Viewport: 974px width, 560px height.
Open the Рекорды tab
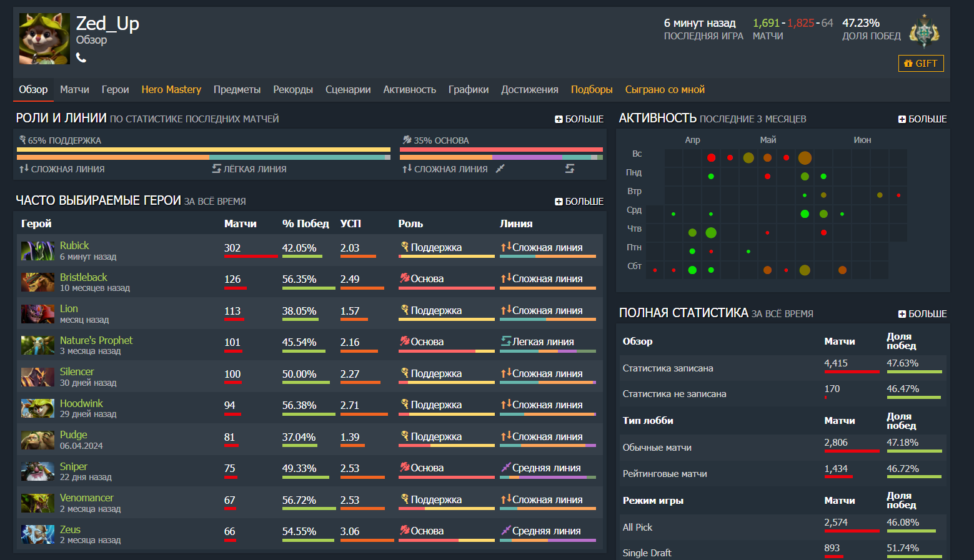pyautogui.click(x=293, y=89)
